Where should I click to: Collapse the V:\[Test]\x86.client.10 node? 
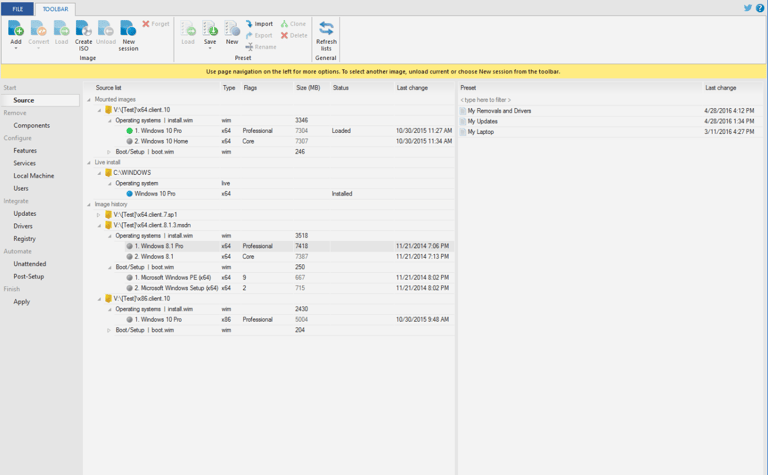coord(99,299)
